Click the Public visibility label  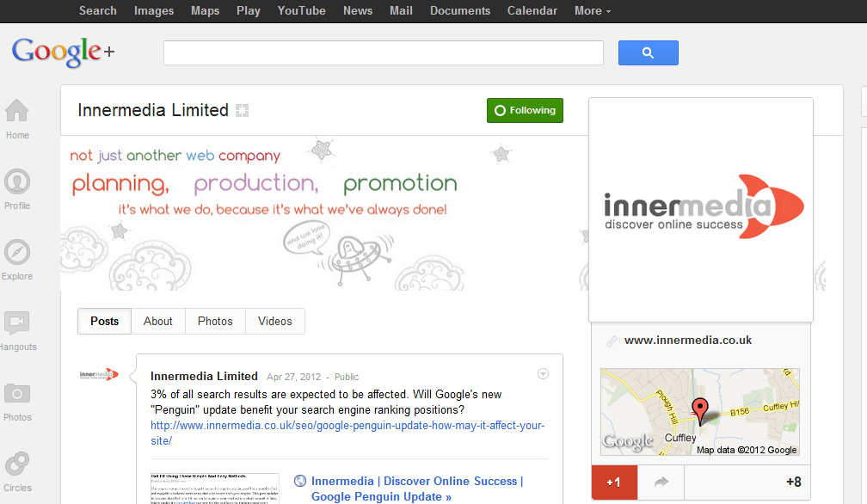click(x=346, y=377)
